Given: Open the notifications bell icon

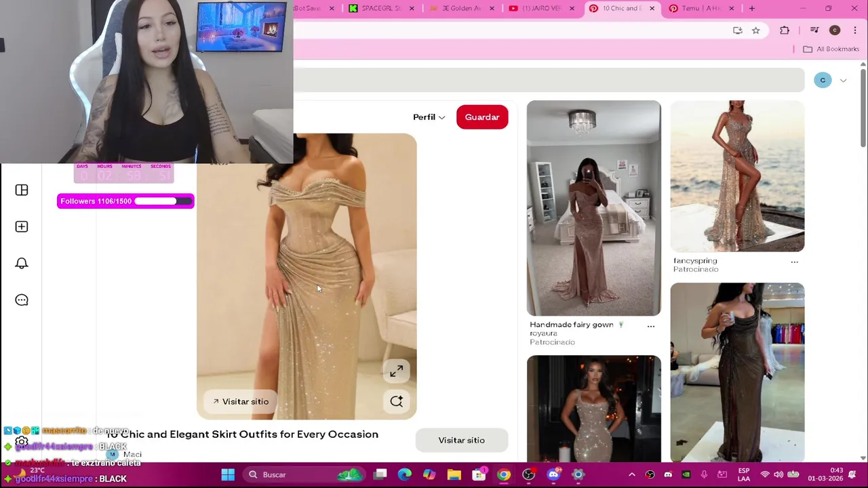Looking at the screenshot, I should click(22, 263).
